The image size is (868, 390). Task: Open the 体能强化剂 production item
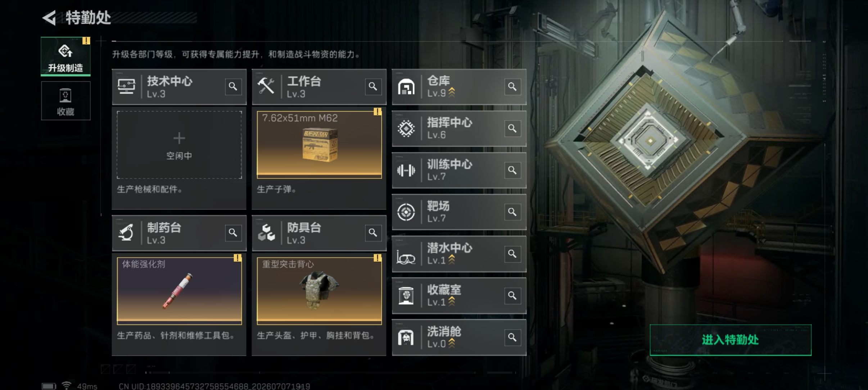[x=179, y=291]
